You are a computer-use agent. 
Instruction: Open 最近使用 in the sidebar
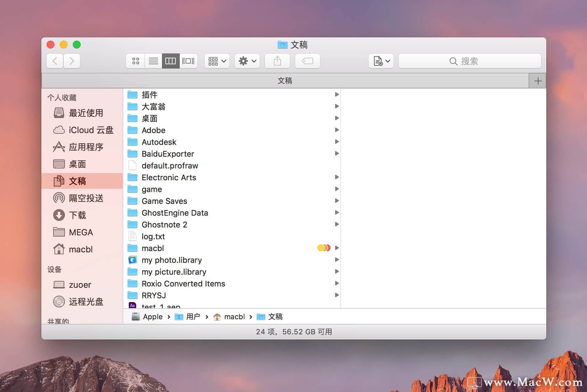(82, 113)
